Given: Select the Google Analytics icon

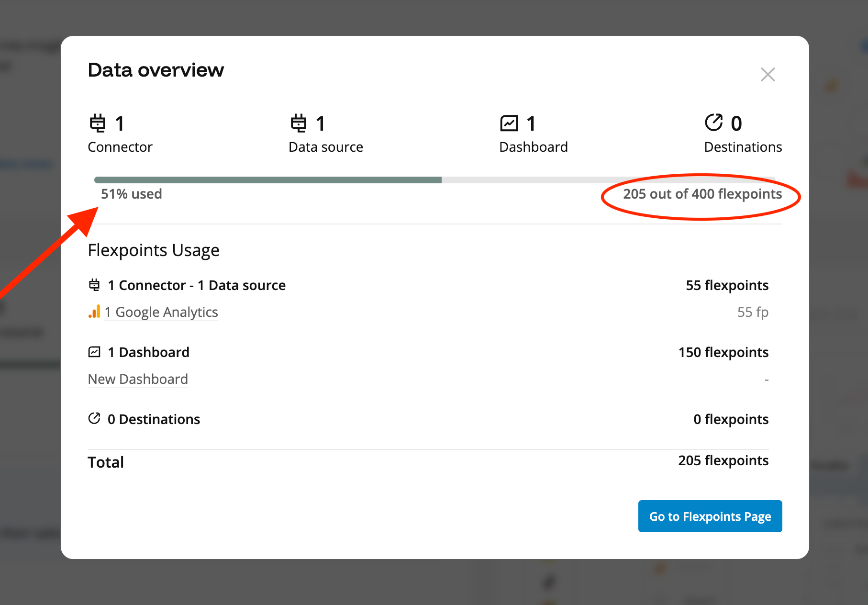Looking at the screenshot, I should [x=94, y=312].
